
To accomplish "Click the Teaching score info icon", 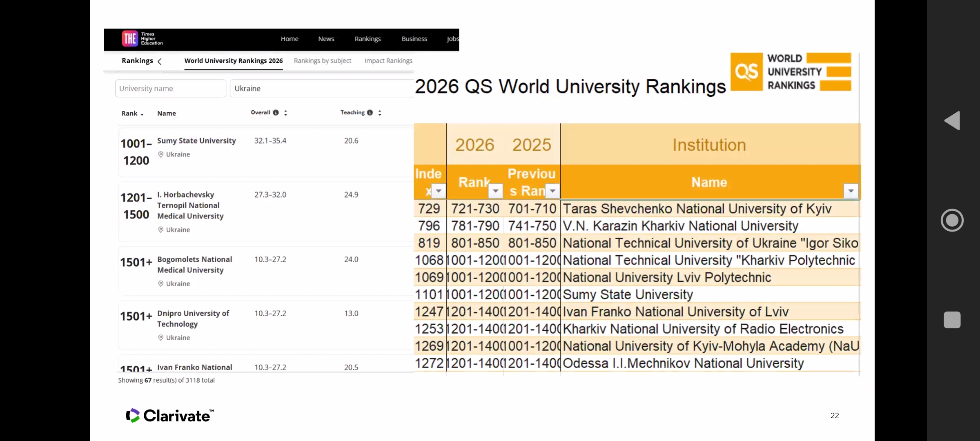I will click(370, 113).
